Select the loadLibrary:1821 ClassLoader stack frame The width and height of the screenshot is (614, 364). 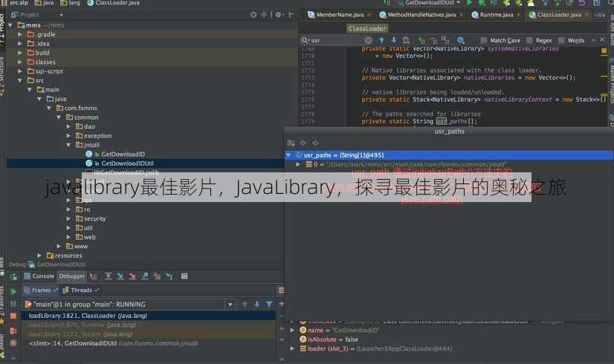point(149,316)
